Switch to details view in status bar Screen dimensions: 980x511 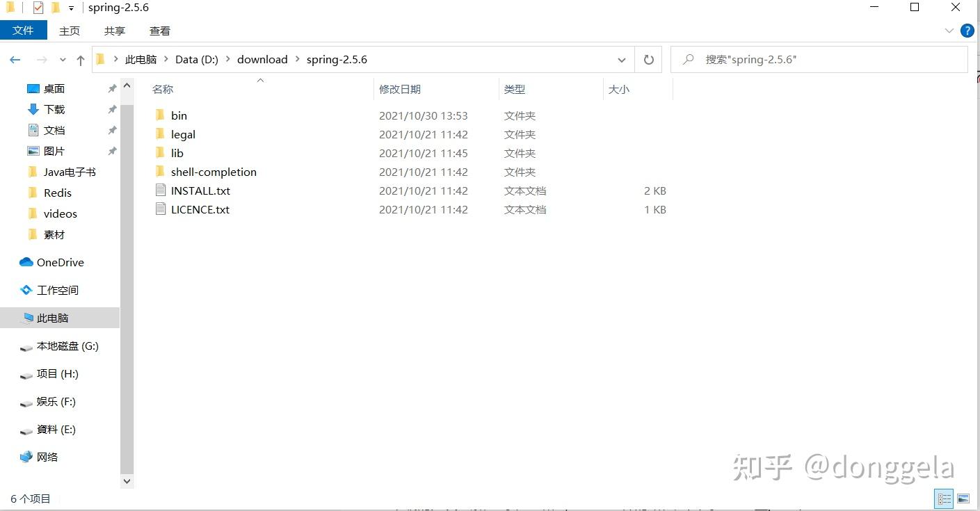point(944,498)
